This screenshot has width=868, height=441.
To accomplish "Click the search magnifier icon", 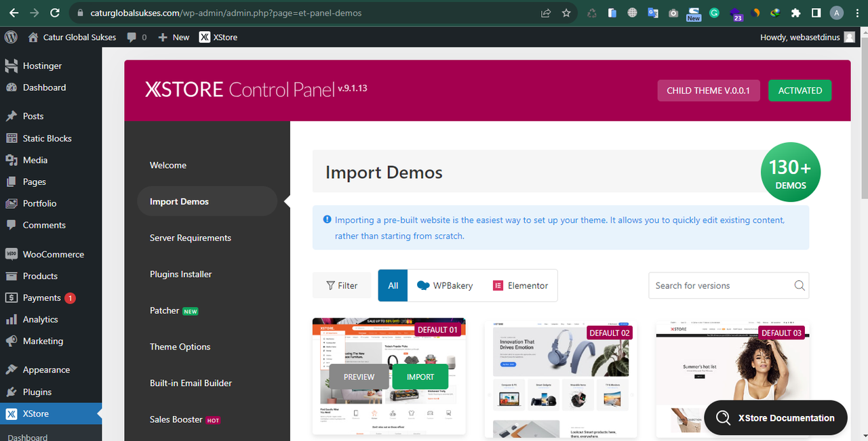I will (x=800, y=285).
